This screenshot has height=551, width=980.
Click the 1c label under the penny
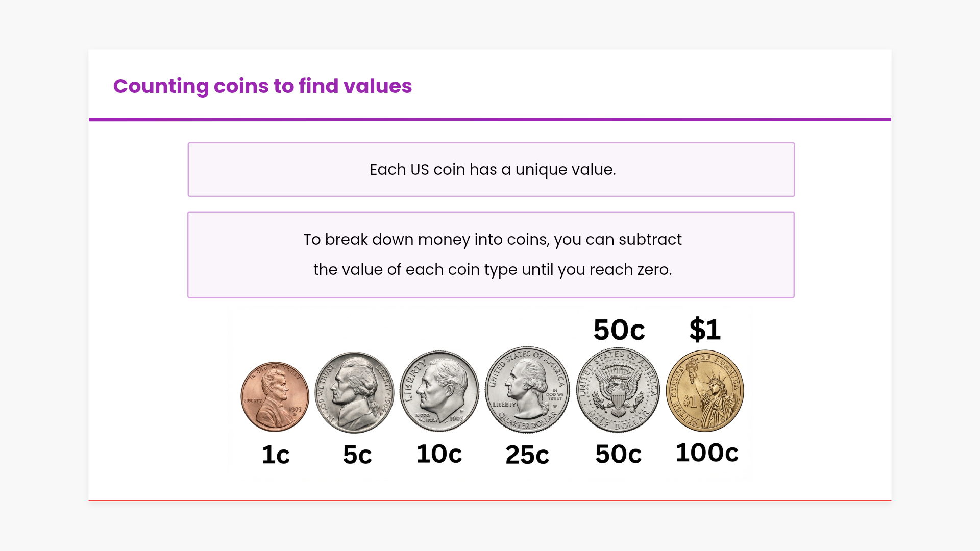(276, 455)
